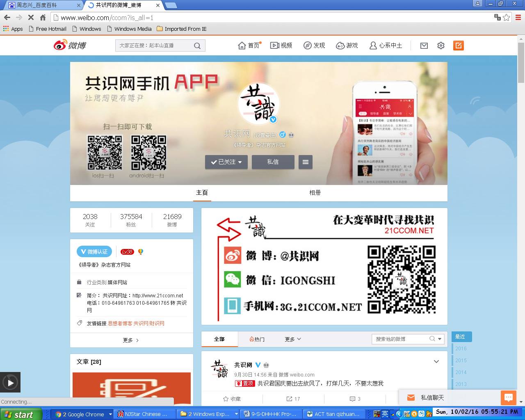Click the play button at the lower left
This screenshot has width=525, height=420.
coord(10,383)
